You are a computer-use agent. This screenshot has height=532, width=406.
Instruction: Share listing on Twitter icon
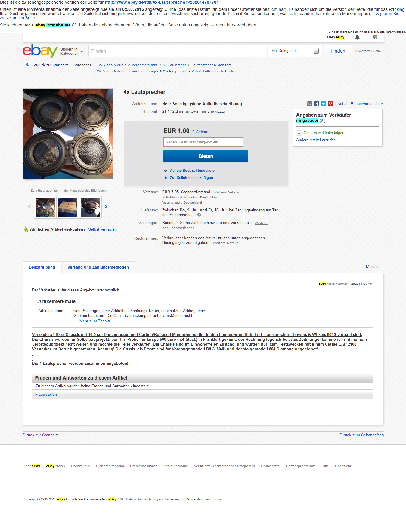pyautogui.click(x=324, y=104)
